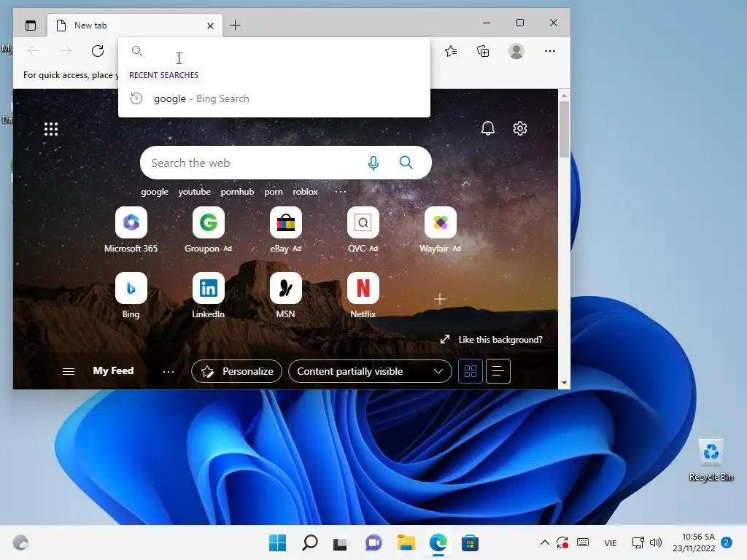This screenshot has height=560, width=747.
Task: Click the 'youtube' suggested search link
Action: pos(194,192)
